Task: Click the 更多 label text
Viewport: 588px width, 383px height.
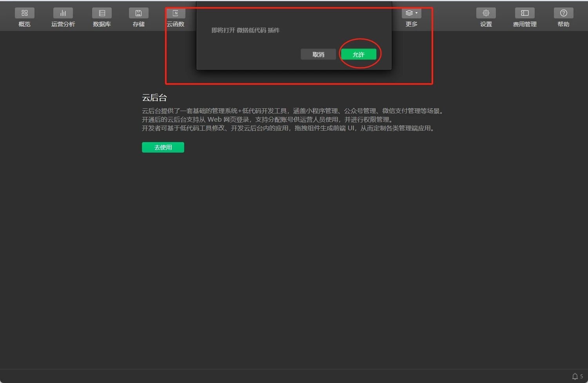Action: [412, 24]
